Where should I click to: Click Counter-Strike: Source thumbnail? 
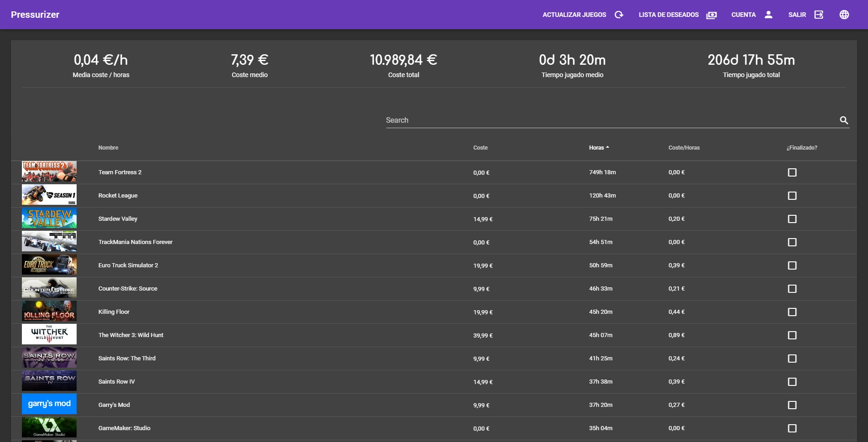pos(49,288)
